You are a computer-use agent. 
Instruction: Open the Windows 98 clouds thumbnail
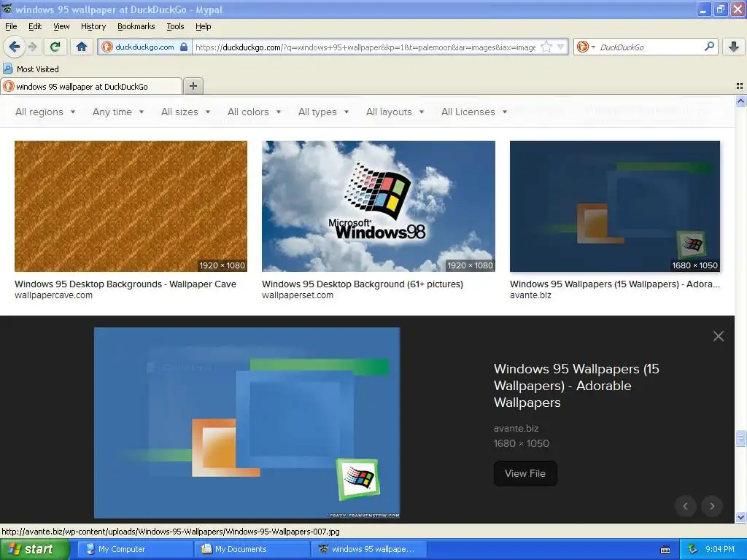click(379, 206)
